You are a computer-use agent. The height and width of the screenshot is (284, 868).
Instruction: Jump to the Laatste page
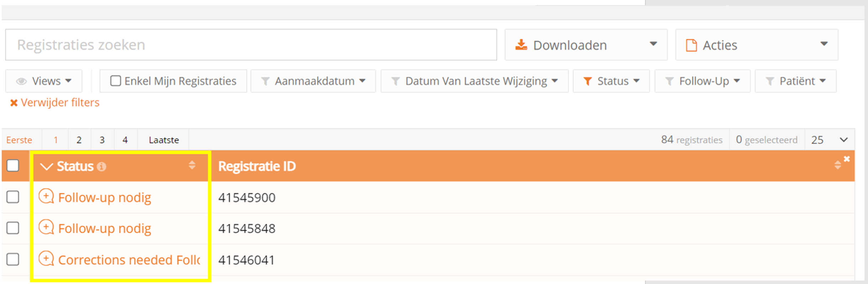[164, 140]
